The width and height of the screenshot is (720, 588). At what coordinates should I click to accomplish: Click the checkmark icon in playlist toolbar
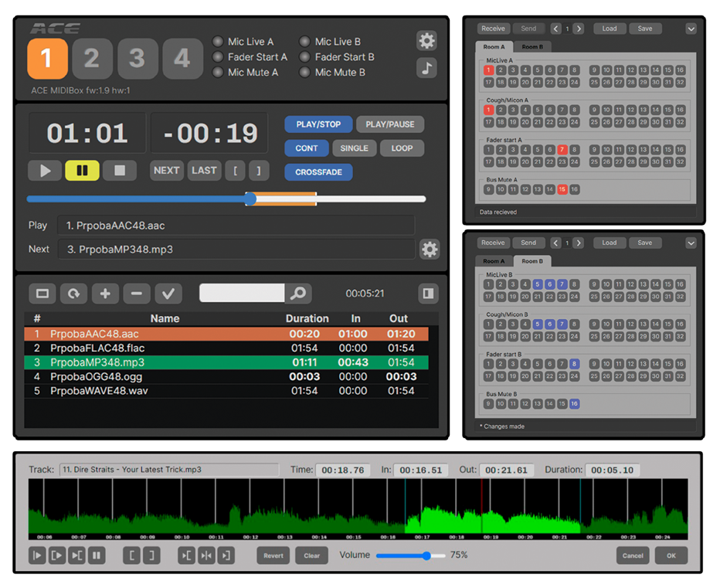coord(168,294)
